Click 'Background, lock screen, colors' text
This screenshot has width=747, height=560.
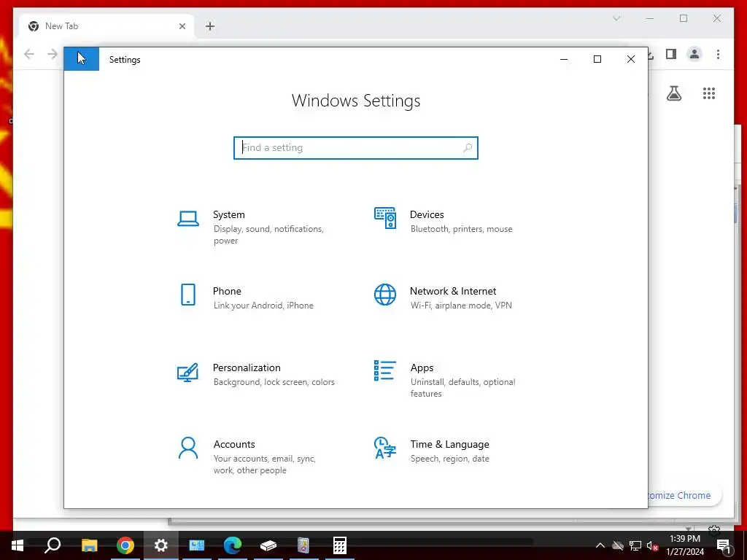click(274, 382)
